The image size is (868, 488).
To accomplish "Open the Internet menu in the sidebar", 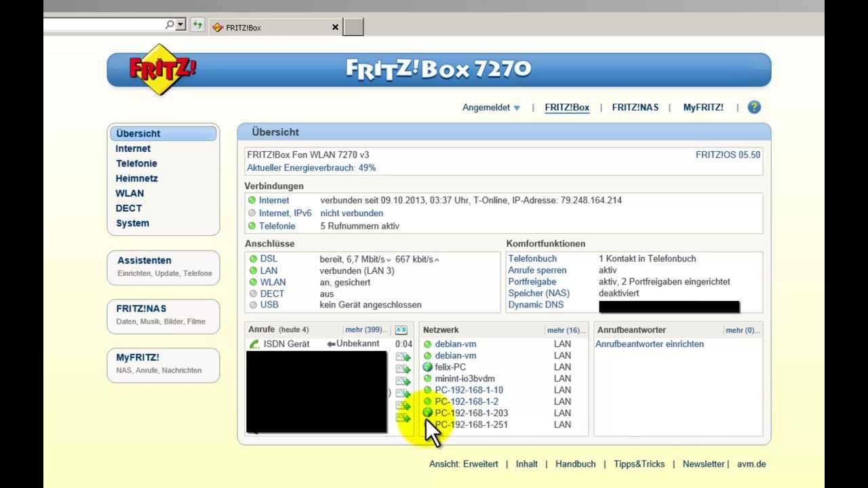I will [133, 148].
